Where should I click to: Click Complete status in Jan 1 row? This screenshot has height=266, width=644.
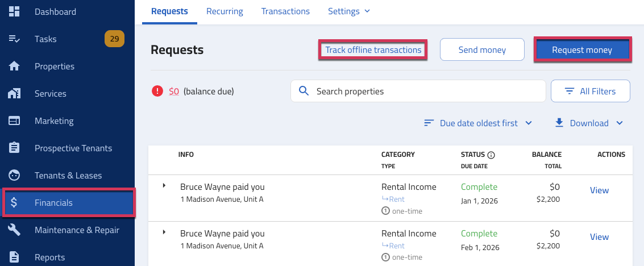pyautogui.click(x=479, y=187)
